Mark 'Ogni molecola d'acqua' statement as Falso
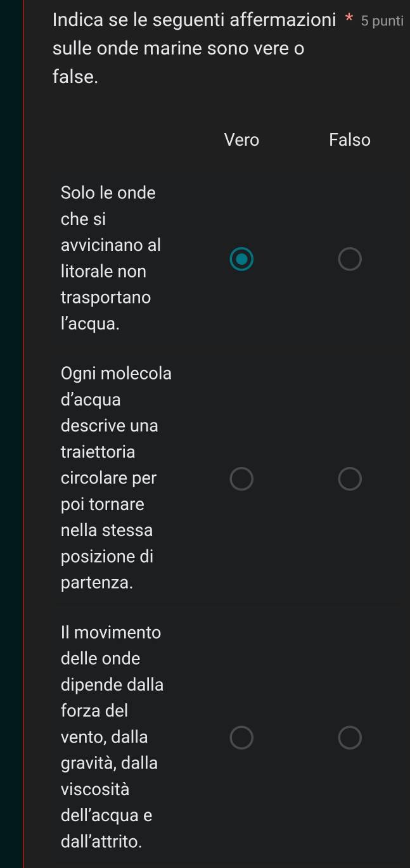Viewport: 410px width, 868px height. pyautogui.click(x=350, y=479)
